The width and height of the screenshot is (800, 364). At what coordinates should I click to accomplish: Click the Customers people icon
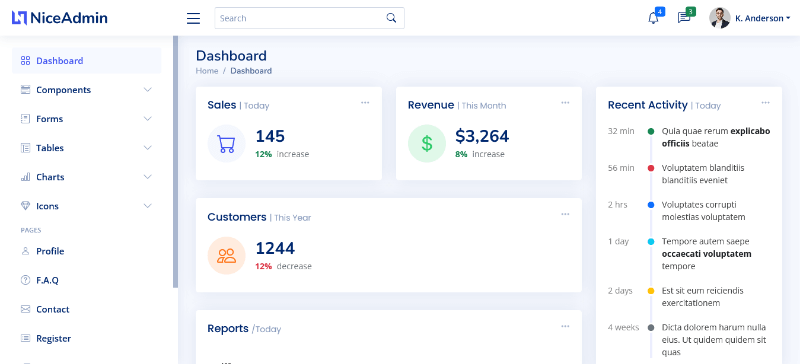coord(226,255)
